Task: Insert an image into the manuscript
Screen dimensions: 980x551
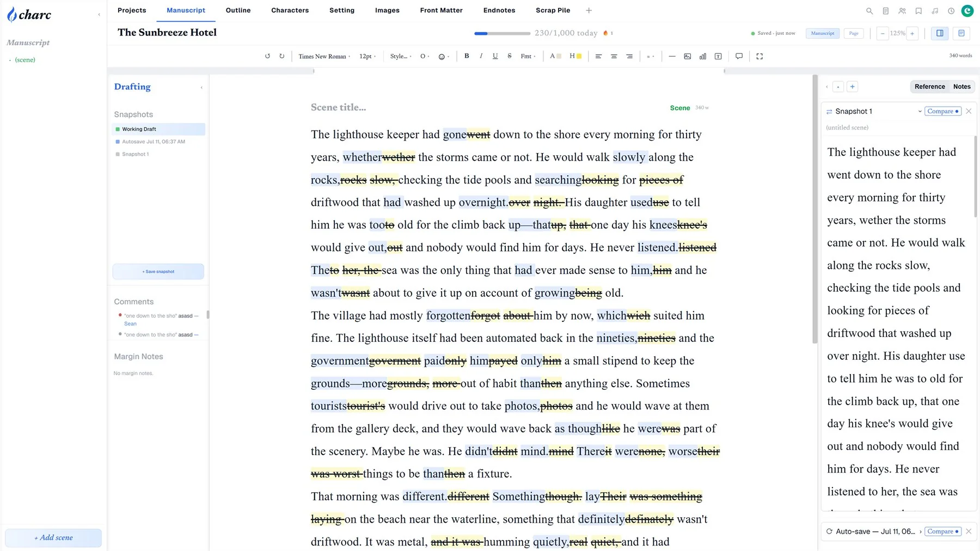Action: pyautogui.click(x=687, y=56)
